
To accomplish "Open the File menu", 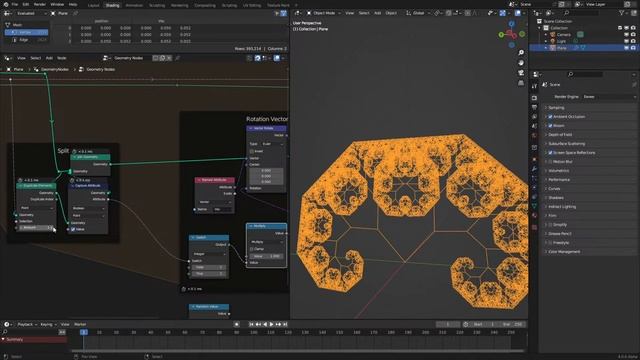I will (x=15, y=4).
